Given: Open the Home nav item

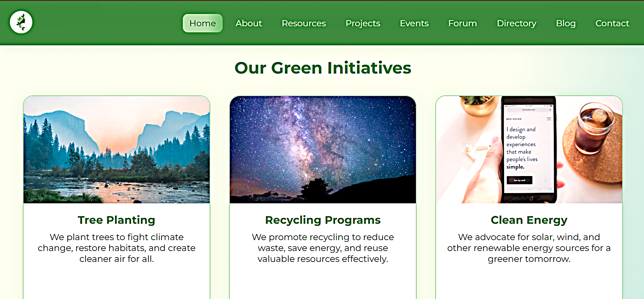Looking at the screenshot, I should [x=203, y=23].
